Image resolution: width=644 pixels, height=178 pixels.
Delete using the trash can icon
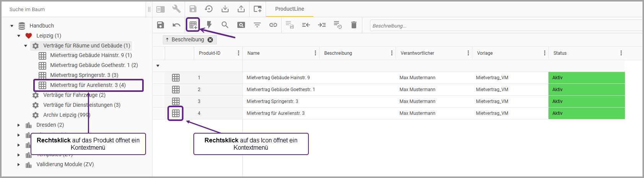(354, 25)
